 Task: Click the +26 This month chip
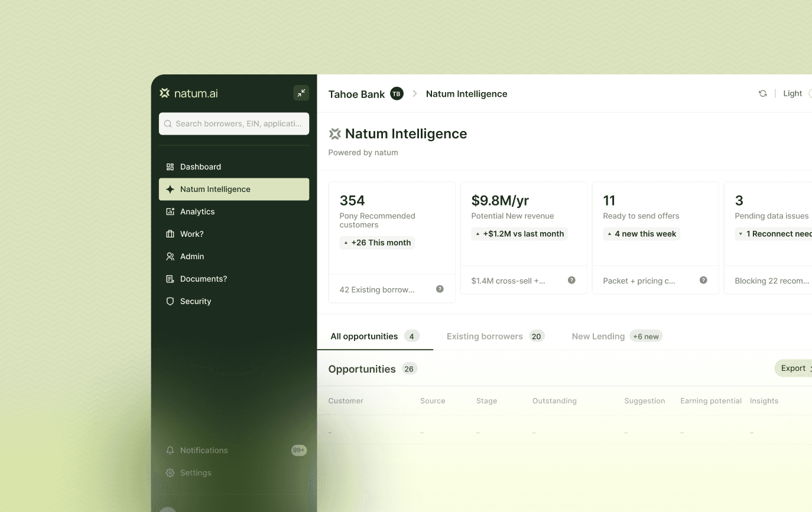pyautogui.click(x=377, y=243)
